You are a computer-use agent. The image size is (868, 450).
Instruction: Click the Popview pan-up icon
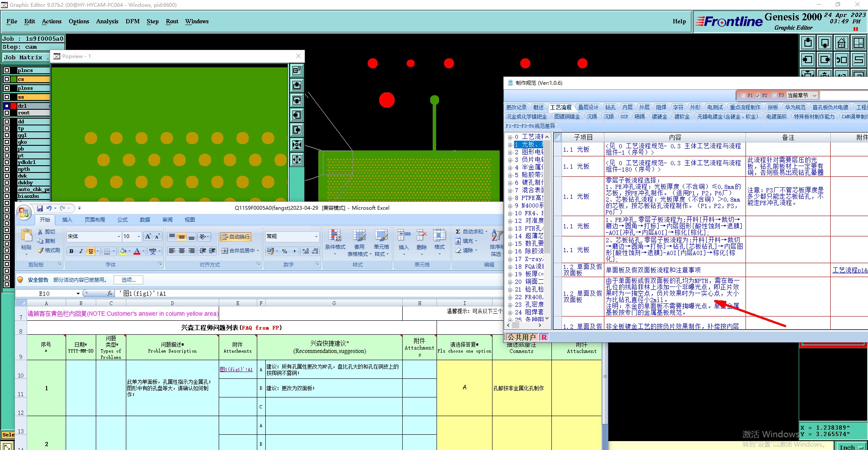tap(297, 85)
